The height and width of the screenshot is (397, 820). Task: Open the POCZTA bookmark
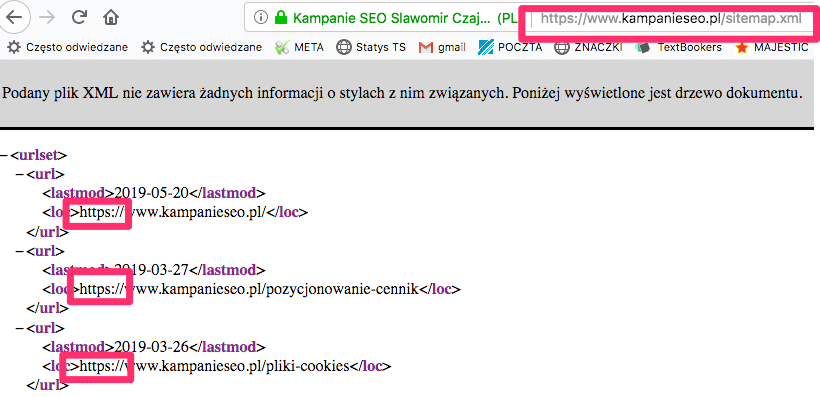pyautogui.click(x=510, y=48)
